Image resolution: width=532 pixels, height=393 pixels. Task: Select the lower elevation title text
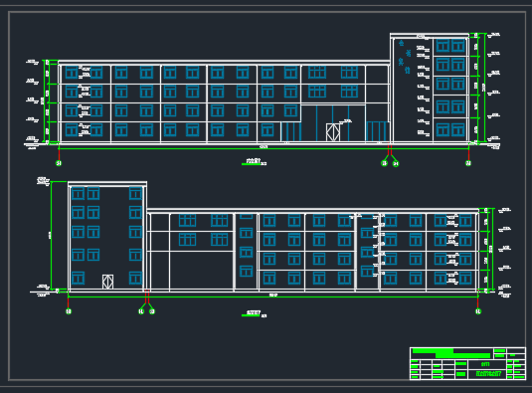(x=254, y=312)
